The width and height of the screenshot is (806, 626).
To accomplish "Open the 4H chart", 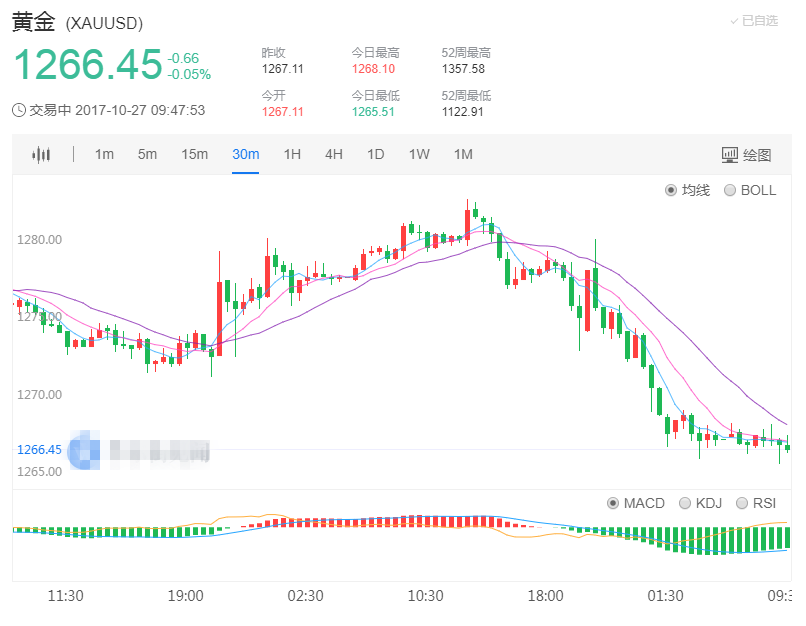I will (x=333, y=154).
